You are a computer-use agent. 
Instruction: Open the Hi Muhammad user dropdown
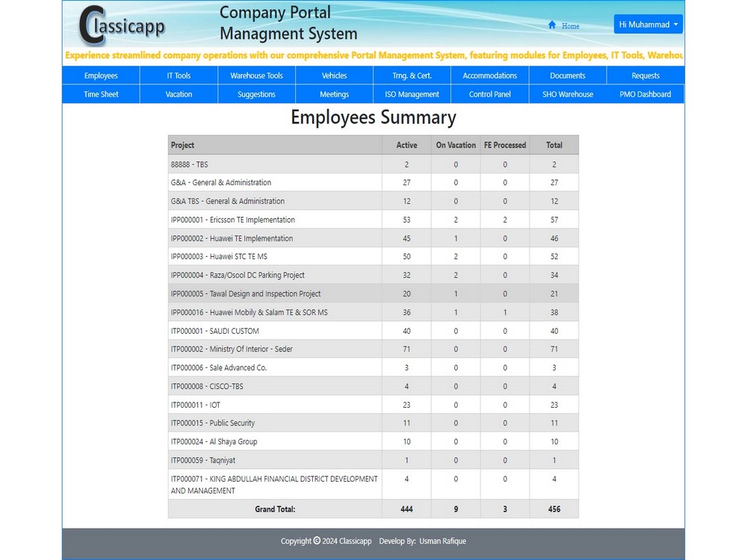point(648,25)
